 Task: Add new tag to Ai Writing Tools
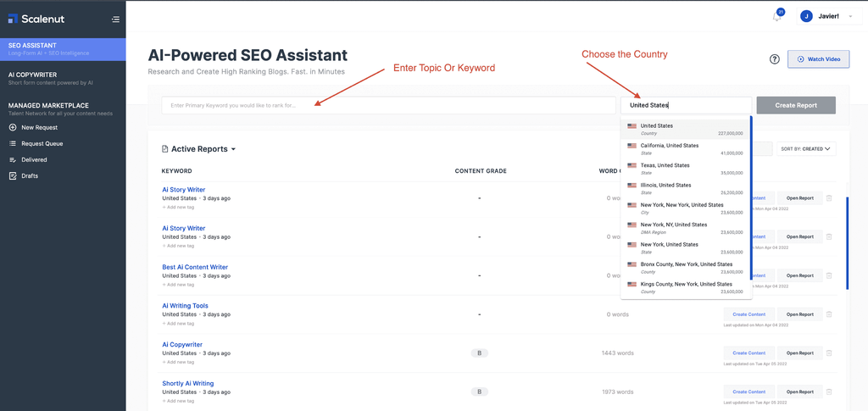tap(178, 323)
